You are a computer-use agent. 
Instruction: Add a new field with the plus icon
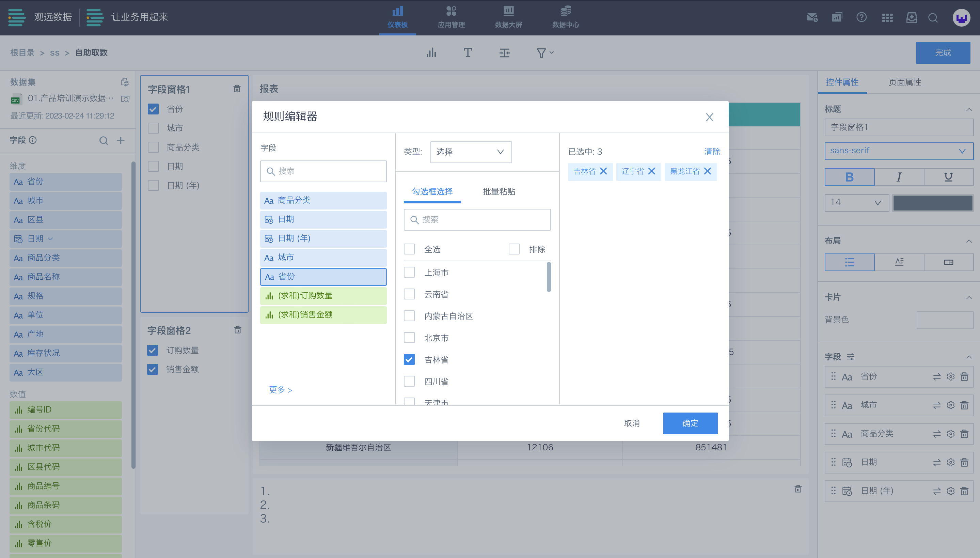coord(121,140)
